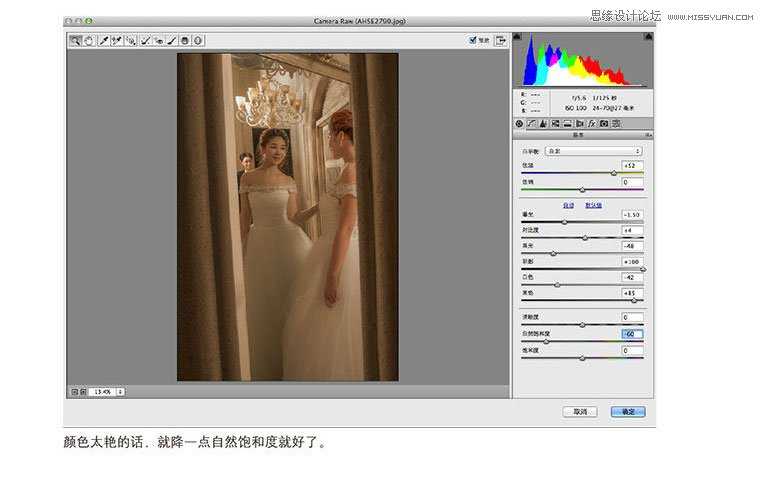
Task: Select the Adjustment Brush tool
Action: [x=172, y=41]
